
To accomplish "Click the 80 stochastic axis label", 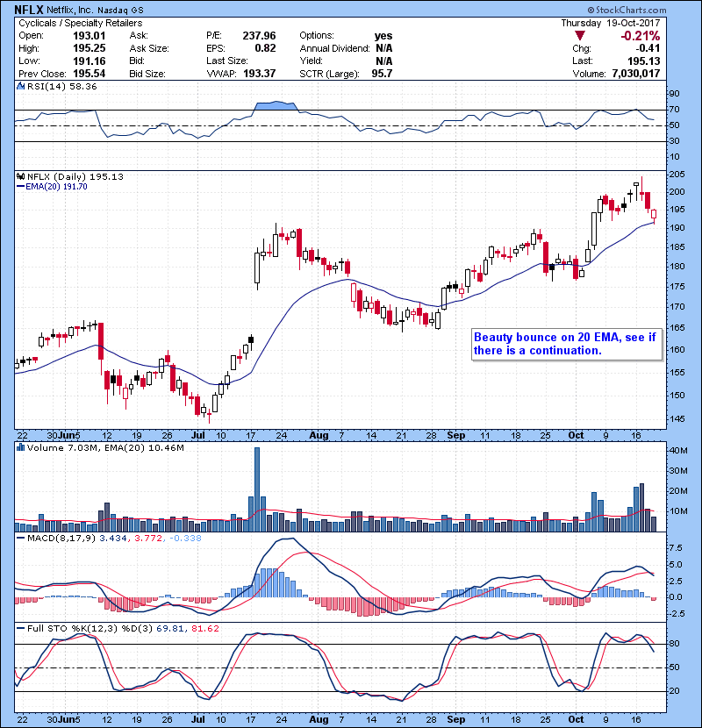I will coord(674,644).
